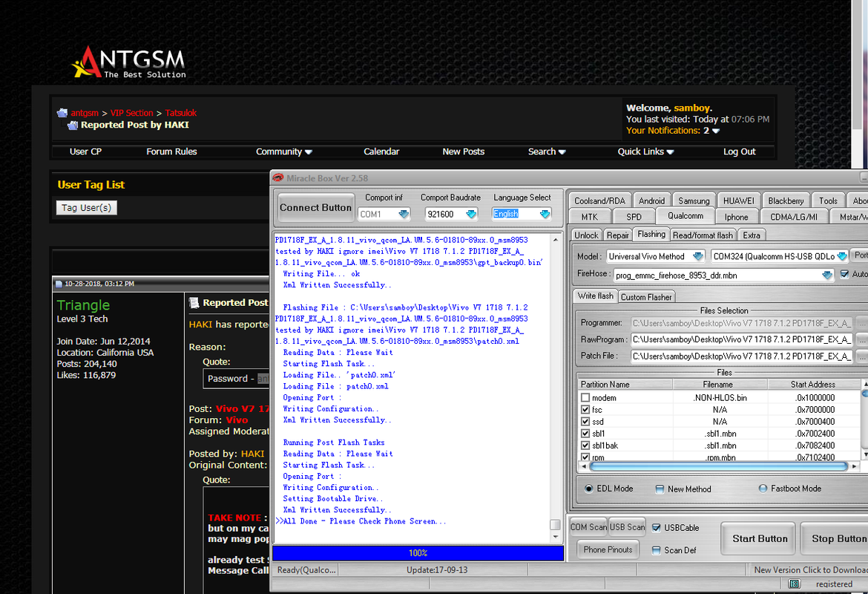Switch to the SPD tab
This screenshot has width=868, height=594.
click(x=634, y=217)
